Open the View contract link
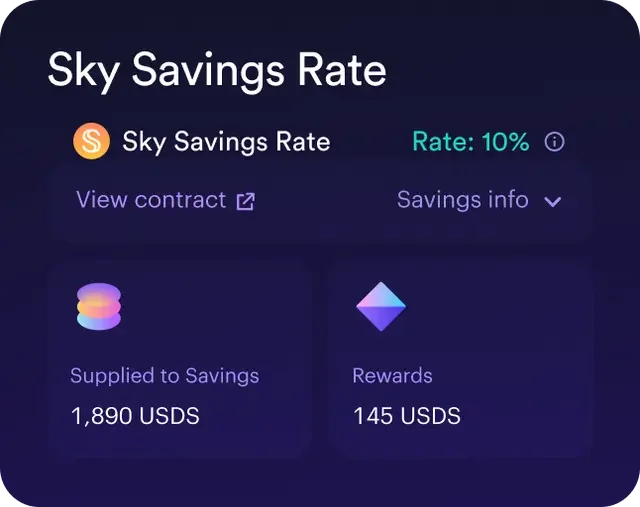 tap(151, 200)
